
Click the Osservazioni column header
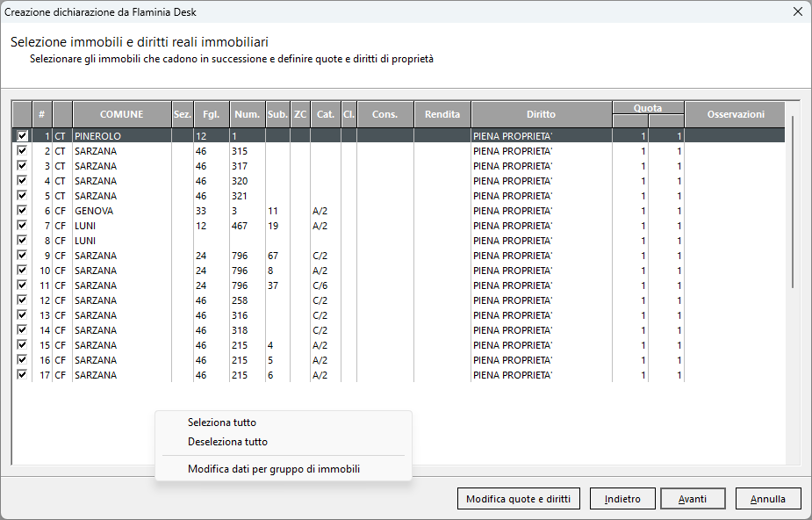click(736, 114)
